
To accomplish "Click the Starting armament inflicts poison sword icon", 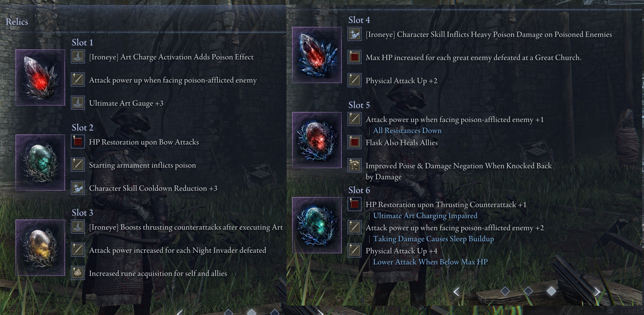I will point(78,164).
